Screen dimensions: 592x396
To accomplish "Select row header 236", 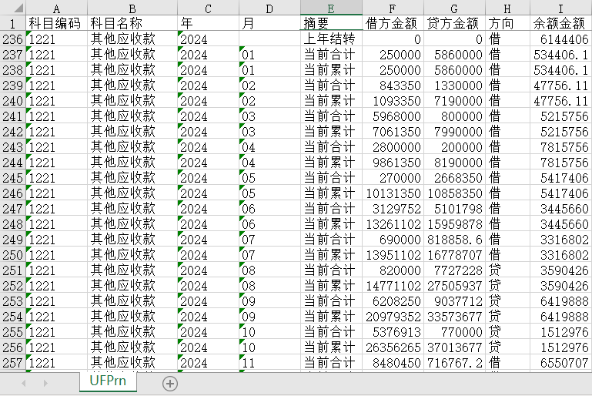I will click(x=13, y=39).
